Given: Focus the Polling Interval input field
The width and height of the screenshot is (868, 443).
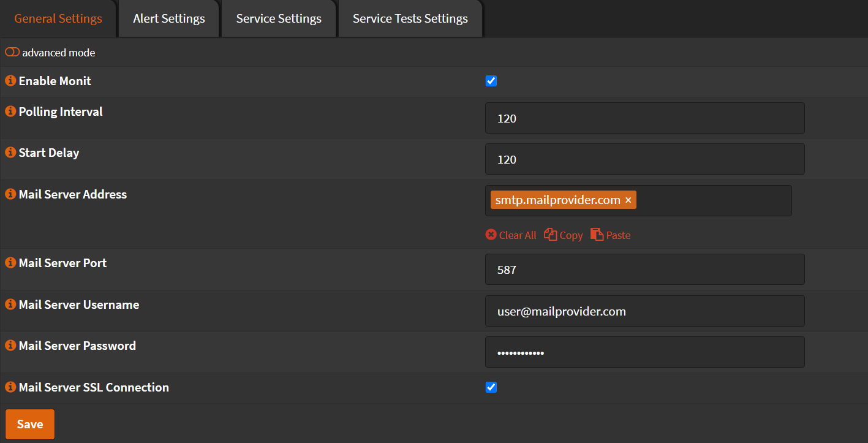Looking at the screenshot, I should pos(644,118).
